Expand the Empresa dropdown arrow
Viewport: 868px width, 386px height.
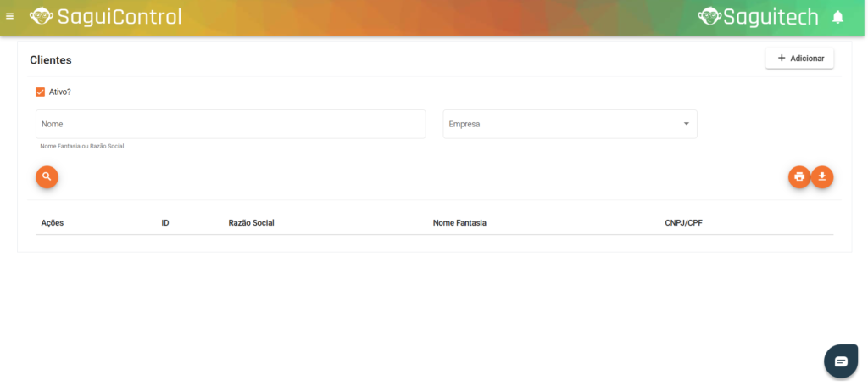686,124
